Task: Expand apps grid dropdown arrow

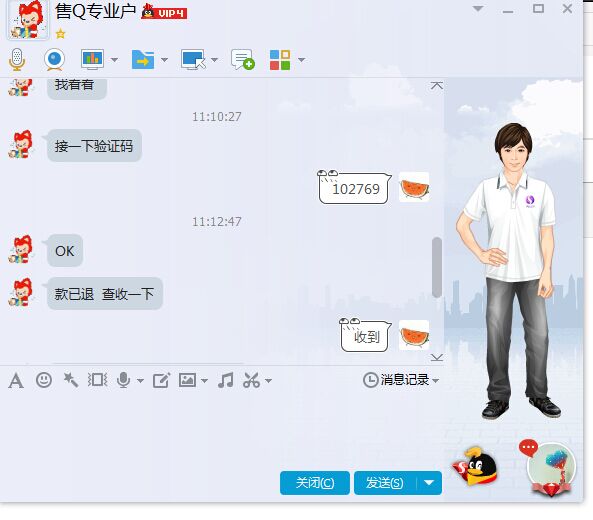Action: 301,60
